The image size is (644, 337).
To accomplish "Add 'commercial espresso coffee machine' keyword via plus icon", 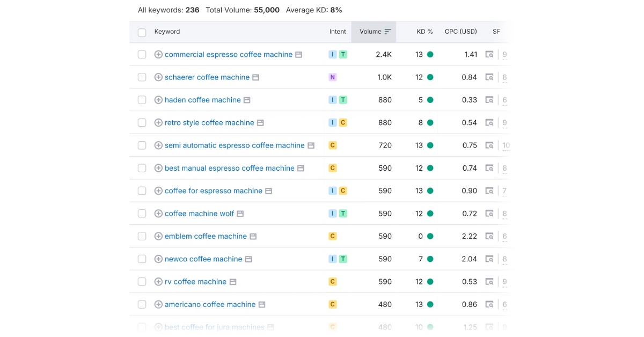I will click(158, 55).
